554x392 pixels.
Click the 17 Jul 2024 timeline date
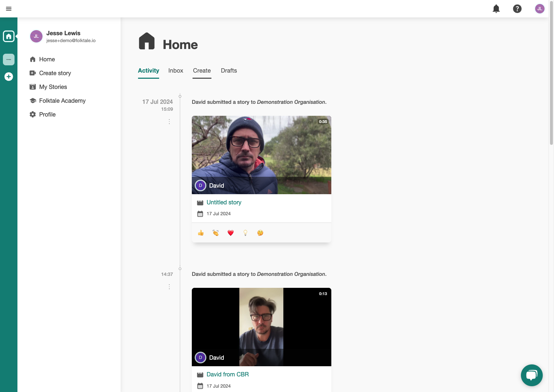158,102
